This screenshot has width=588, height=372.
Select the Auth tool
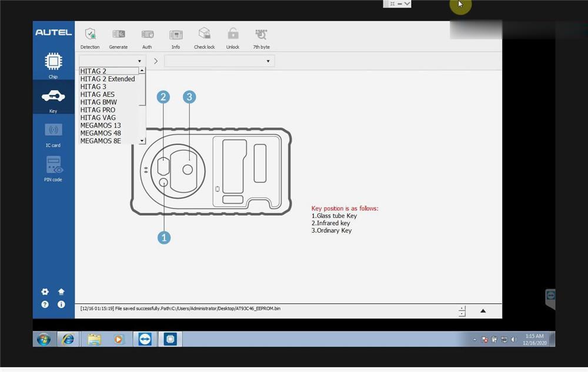[147, 38]
